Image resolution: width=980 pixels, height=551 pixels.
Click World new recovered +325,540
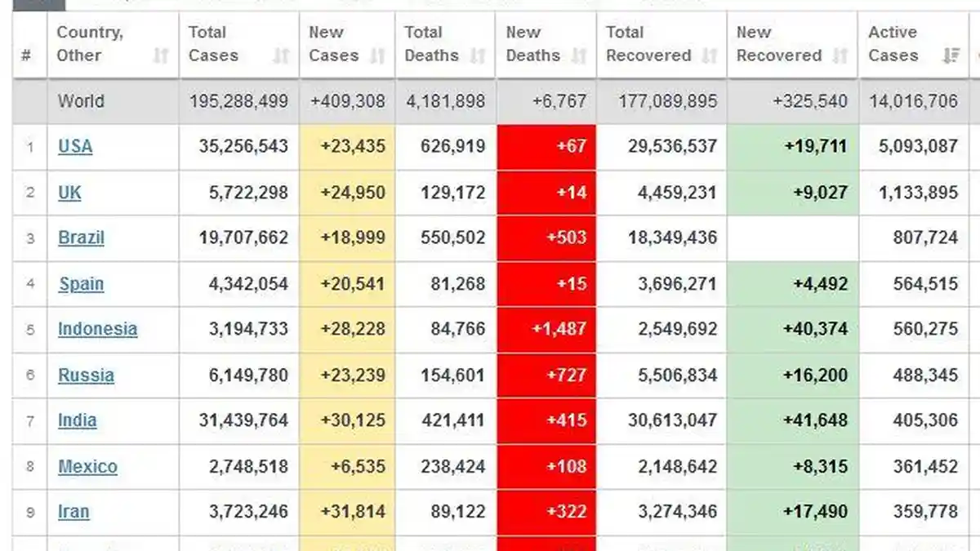(x=810, y=101)
